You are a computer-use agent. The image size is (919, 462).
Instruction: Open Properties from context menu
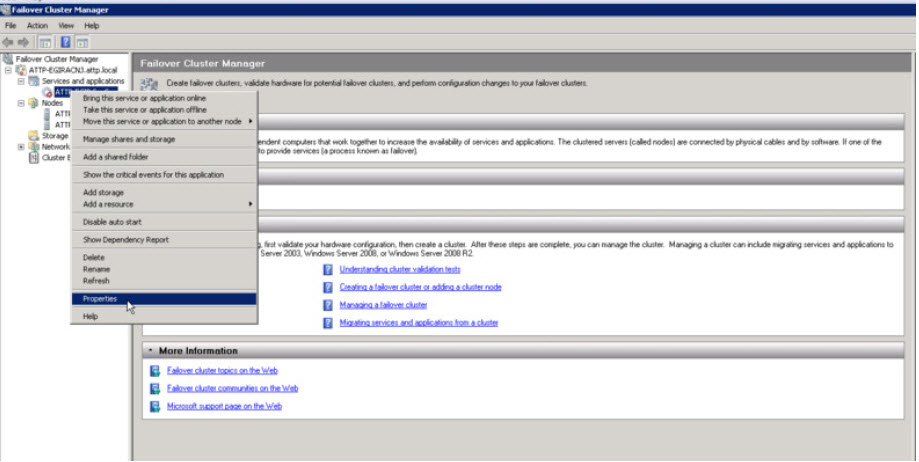click(164, 299)
